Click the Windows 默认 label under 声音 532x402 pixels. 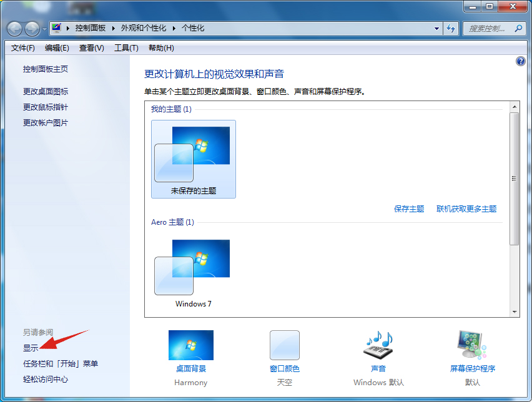[378, 383]
